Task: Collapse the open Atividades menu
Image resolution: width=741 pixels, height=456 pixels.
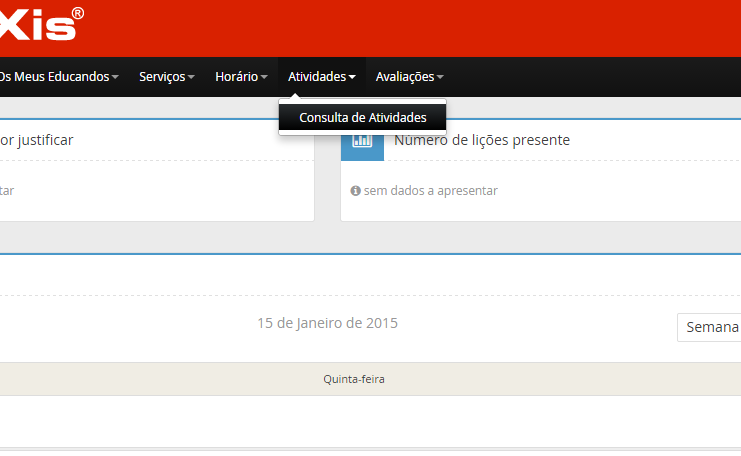Action: [321, 77]
